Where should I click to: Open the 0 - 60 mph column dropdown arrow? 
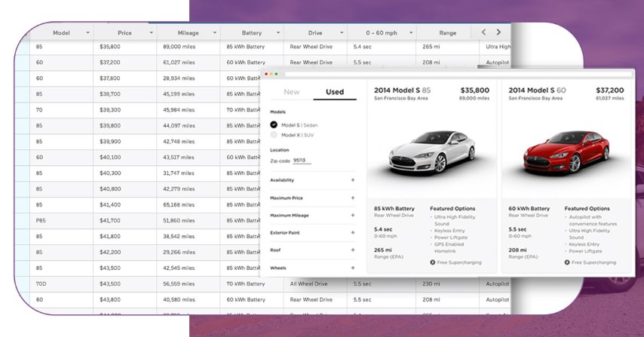[411, 33]
